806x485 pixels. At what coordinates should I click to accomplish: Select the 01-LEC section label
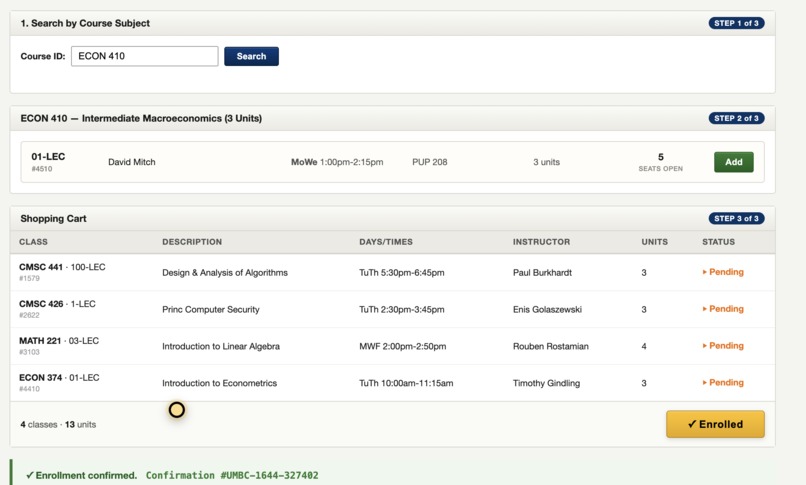tap(48, 157)
